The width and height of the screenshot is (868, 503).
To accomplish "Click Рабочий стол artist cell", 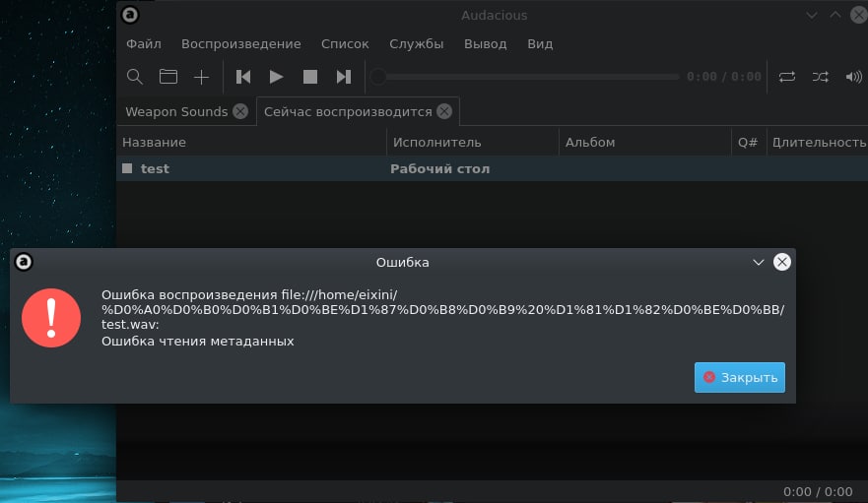I will click(x=440, y=168).
